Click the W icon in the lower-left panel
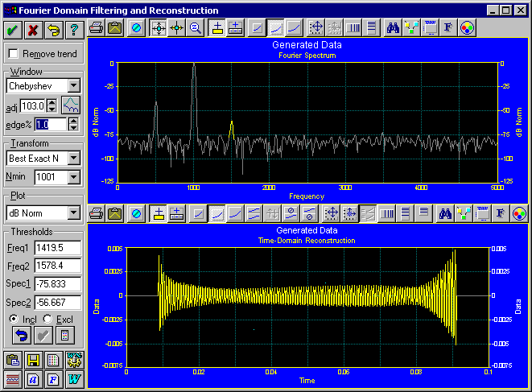The image size is (532, 392). point(74,379)
